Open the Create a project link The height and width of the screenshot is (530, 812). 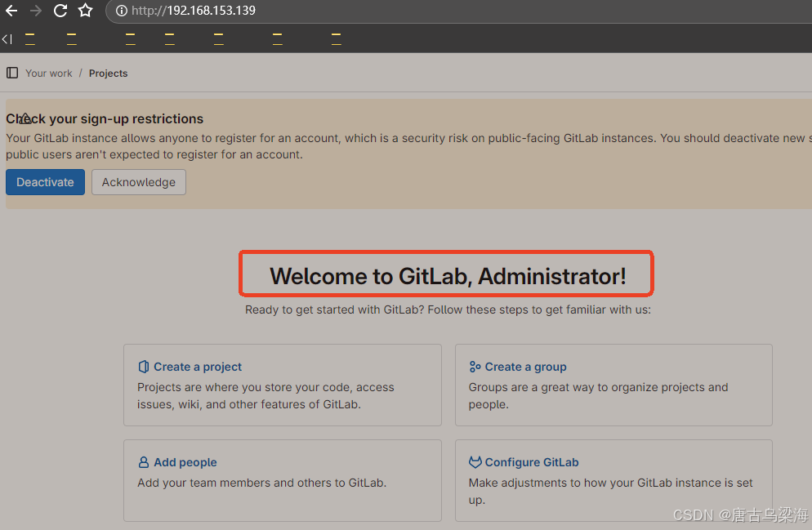click(x=198, y=367)
